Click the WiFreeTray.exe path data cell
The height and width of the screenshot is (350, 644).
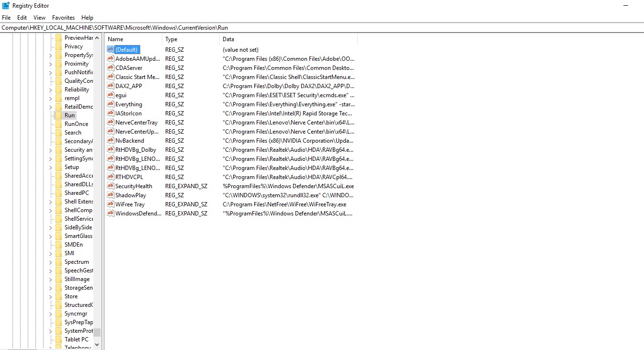pyautogui.click(x=284, y=204)
